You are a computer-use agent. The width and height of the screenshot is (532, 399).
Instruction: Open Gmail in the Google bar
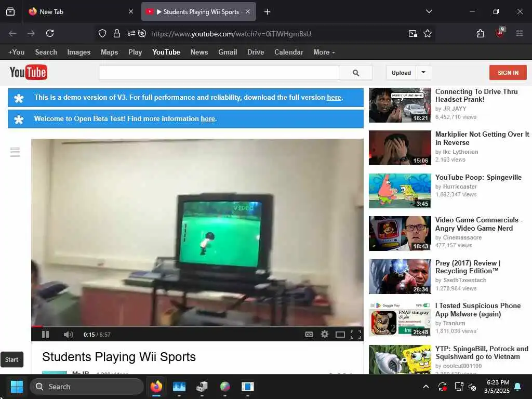(x=228, y=52)
